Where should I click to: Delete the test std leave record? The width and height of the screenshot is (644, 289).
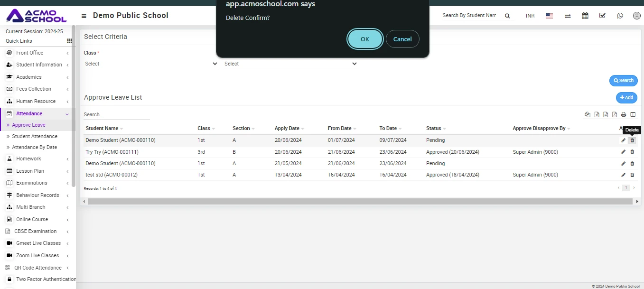(x=632, y=175)
